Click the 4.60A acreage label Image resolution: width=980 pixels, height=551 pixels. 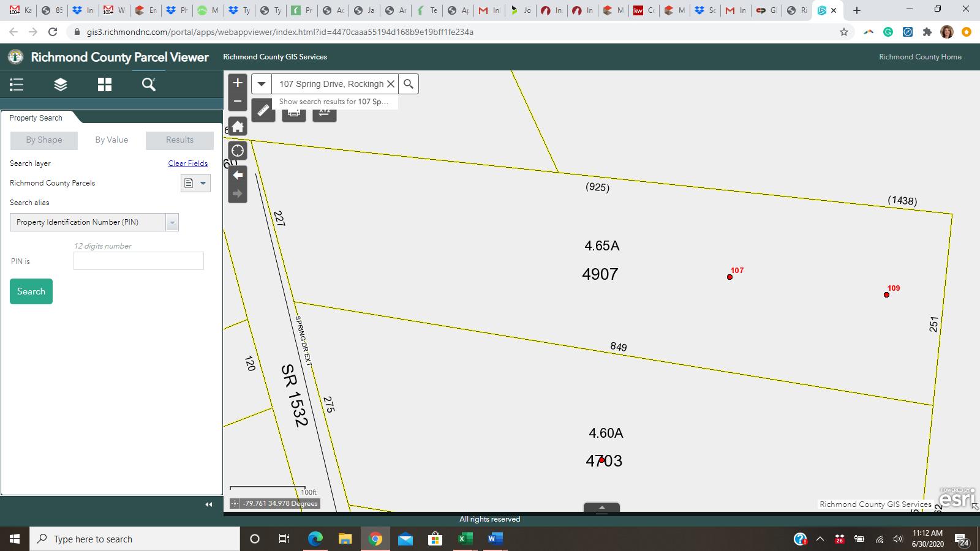pos(606,433)
